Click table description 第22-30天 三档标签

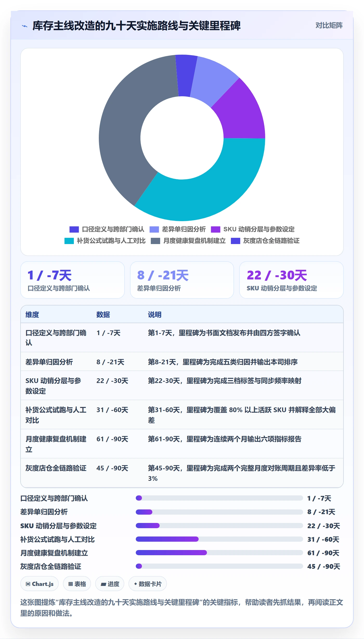pyautogui.click(x=225, y=381)
